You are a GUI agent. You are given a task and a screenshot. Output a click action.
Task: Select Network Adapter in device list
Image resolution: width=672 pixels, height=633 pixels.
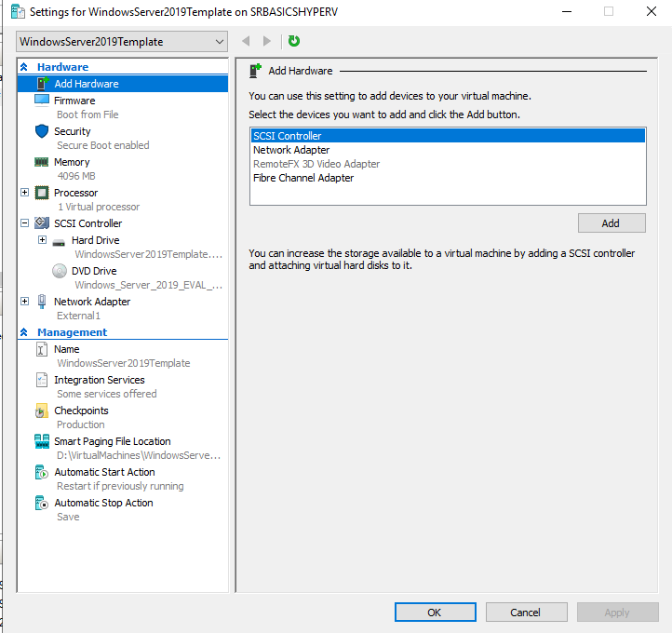pos(448,150)
